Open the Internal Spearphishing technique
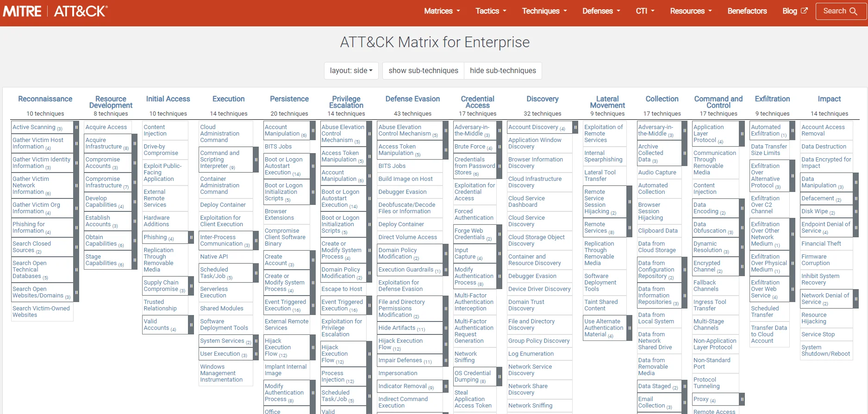This screenshot has height=414, width=868. (603, 156)
